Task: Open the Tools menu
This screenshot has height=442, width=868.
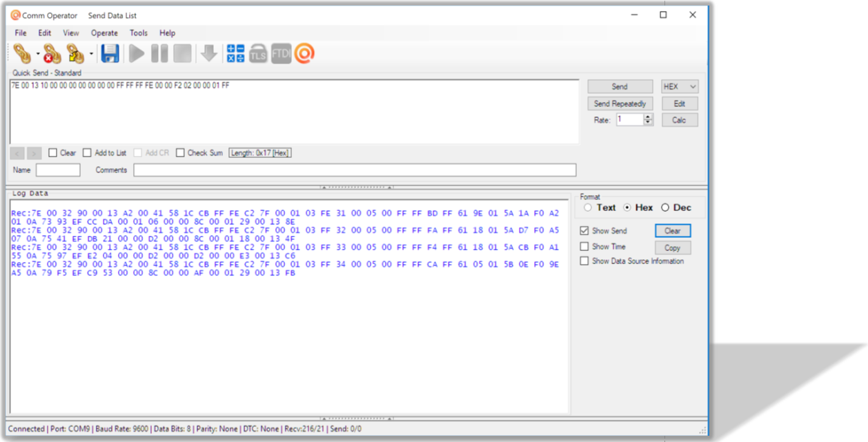Action: pyautogui.click(x=139, y=33)
